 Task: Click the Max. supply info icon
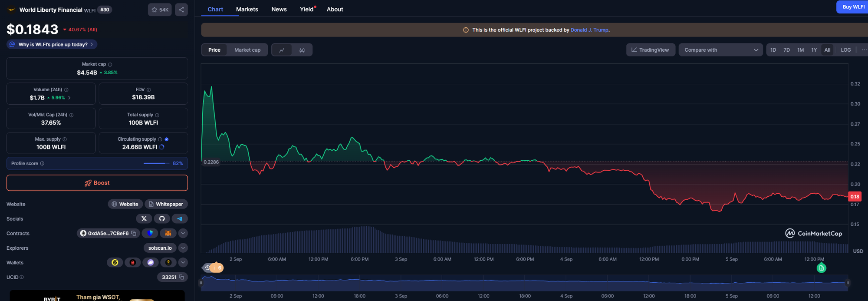tap(65, 139)
